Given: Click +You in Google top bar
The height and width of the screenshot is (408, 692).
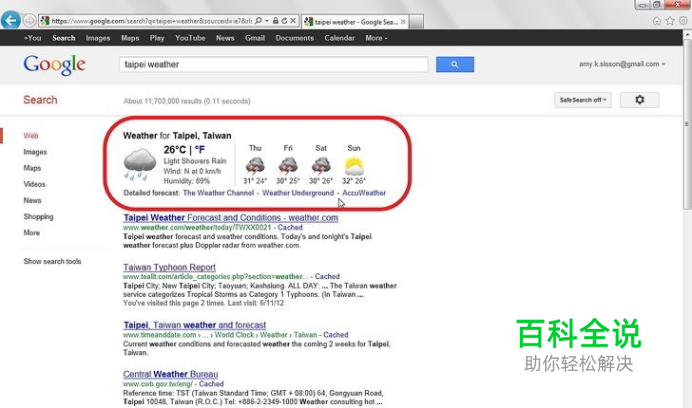Looking at the screenshot, I should pos(32,38).
